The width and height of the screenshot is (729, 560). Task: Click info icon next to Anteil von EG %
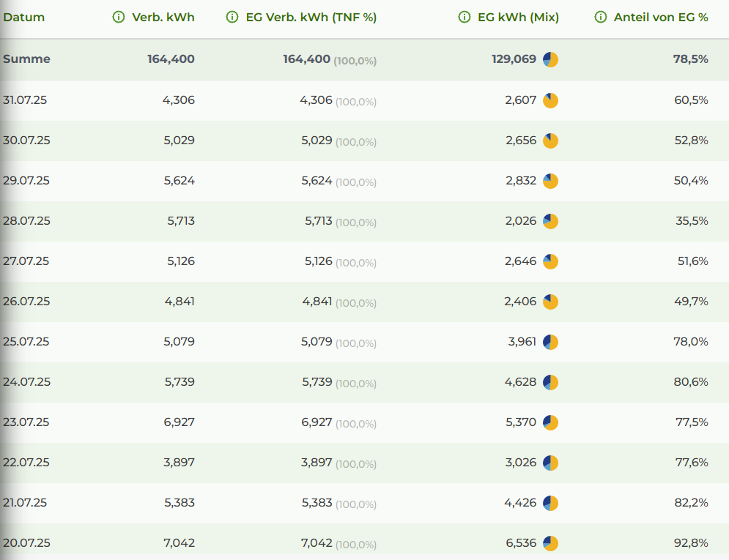pyautogui.click(x=601, y=18)
